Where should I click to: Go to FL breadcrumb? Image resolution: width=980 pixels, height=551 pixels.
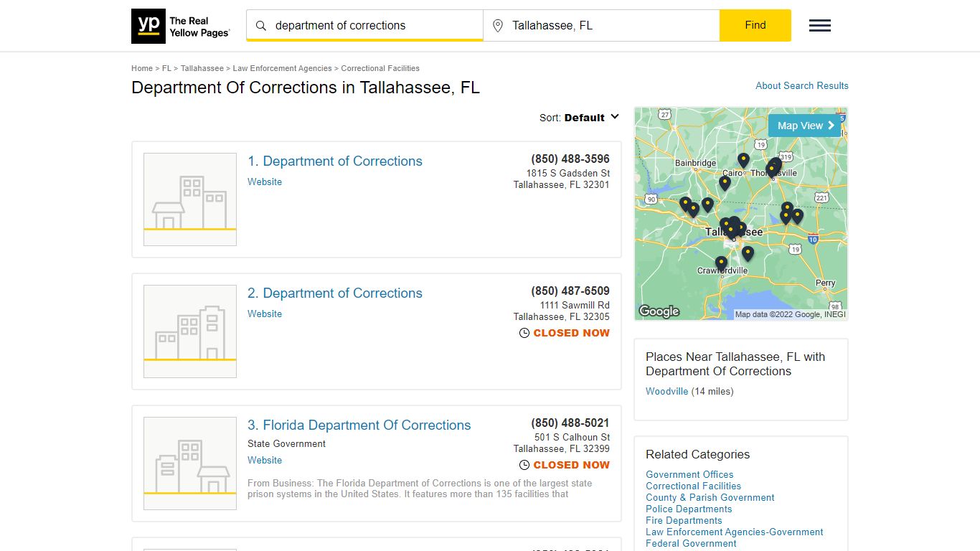[166, 68]
